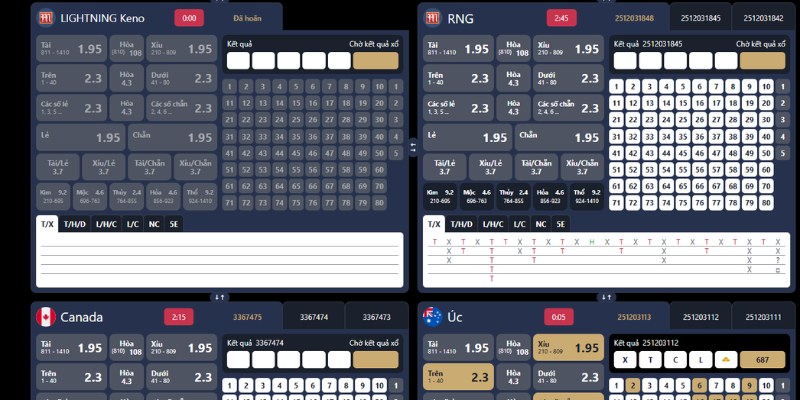Viewport: 800px width, 400px height.
Task: Open the Đã hoãn tab in LIGHTNING Keno
Action: (247, 18)
